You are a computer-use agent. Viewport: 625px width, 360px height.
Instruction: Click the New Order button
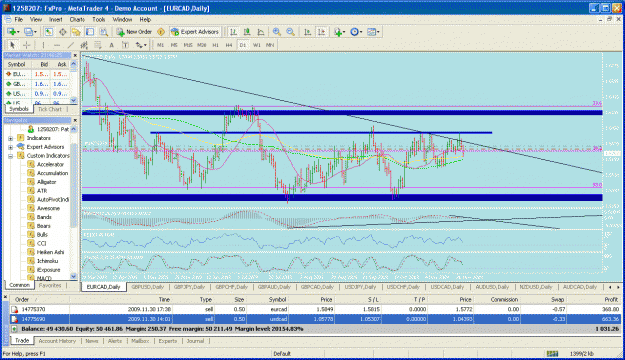(134, 32)
